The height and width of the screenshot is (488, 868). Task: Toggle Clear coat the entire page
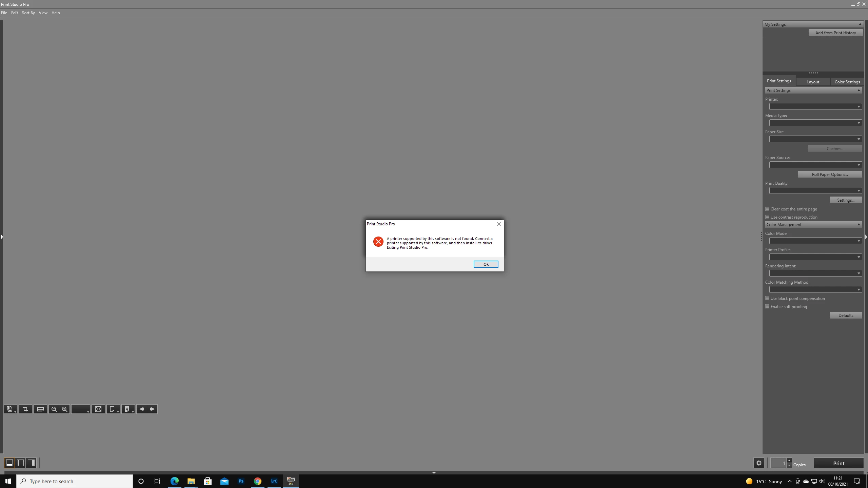pos(767,209)
